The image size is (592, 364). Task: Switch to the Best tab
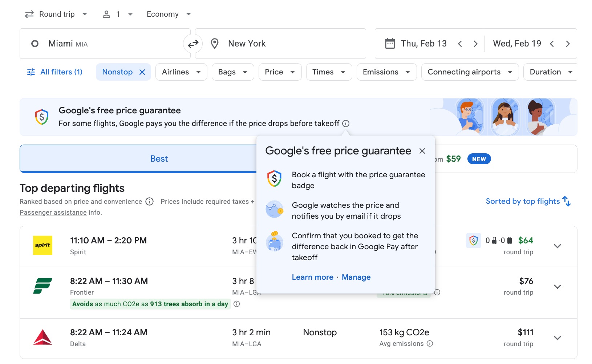[159, 158]
